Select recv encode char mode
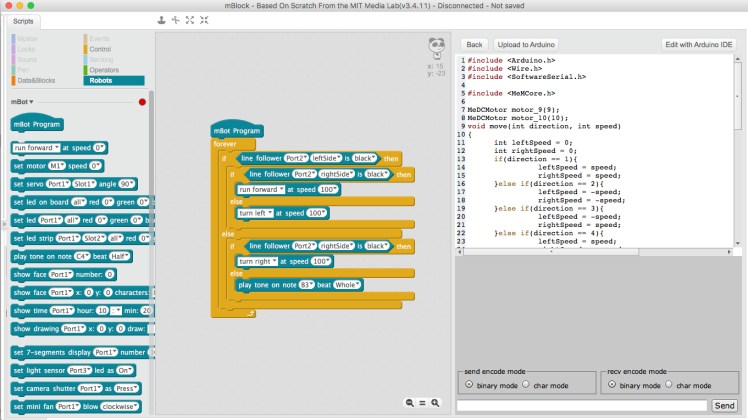 coord(670,384)
